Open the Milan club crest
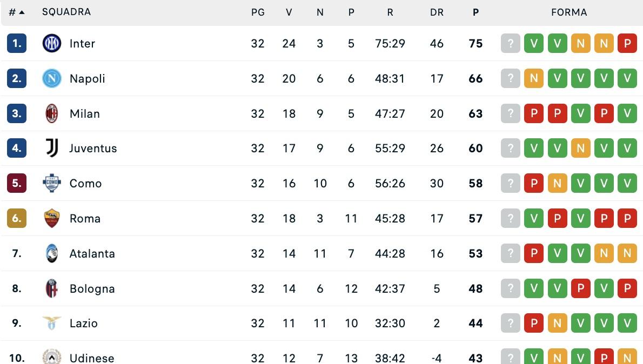Screen dimensions: 643x364 tap(51, 113)
